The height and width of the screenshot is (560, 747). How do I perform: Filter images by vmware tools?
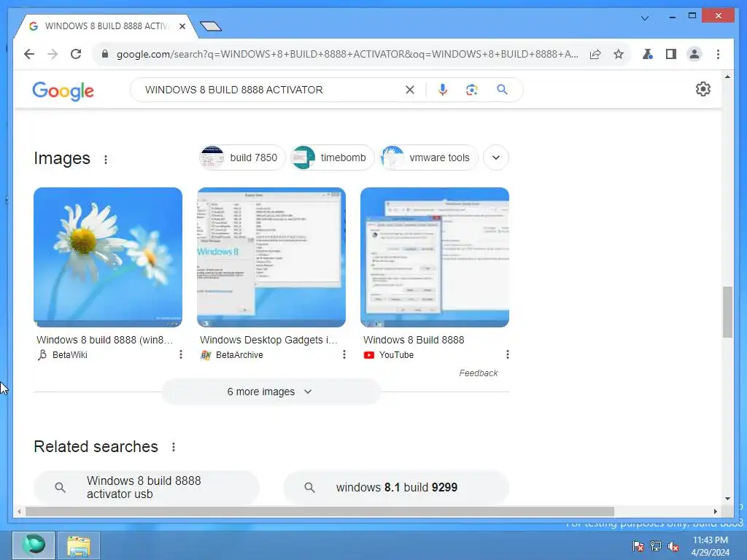click(429, 157)
